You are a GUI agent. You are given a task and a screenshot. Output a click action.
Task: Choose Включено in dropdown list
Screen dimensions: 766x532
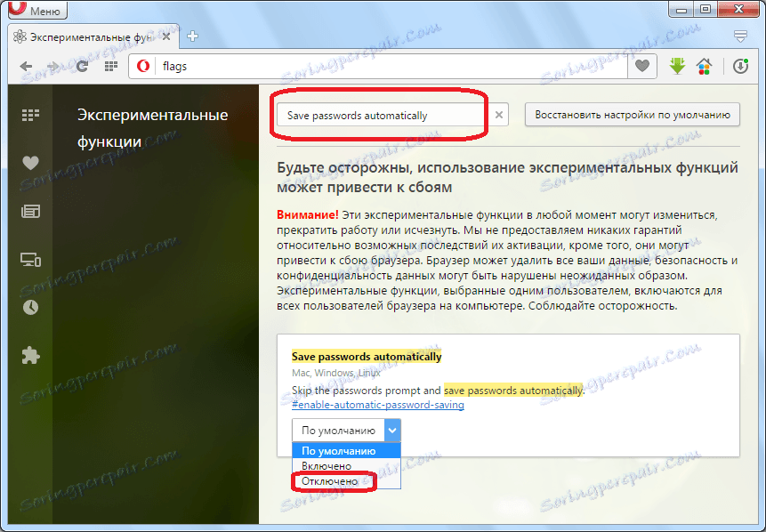pyautogui.click(x=346, y=466)
